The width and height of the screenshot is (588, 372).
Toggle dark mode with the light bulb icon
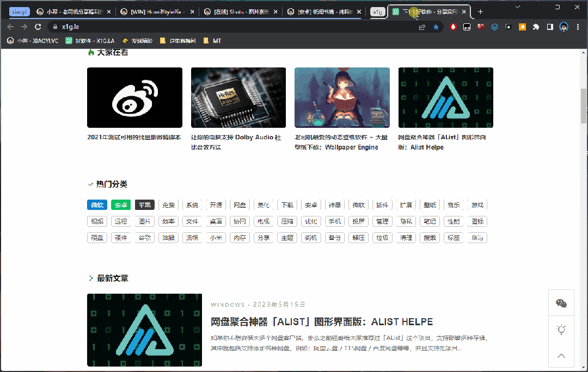(561, 329)
